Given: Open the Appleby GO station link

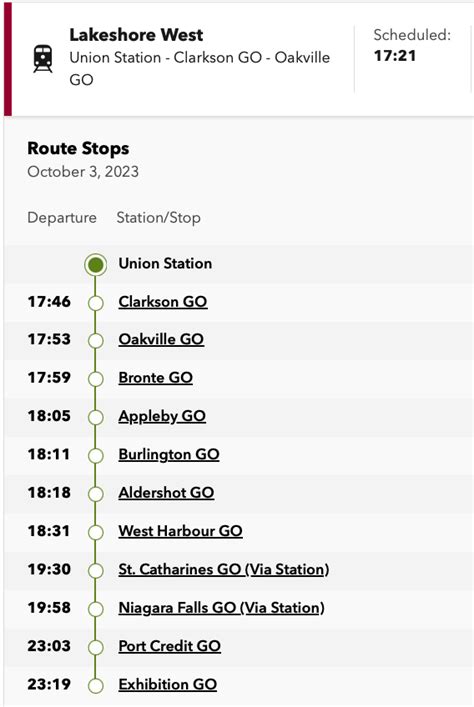Looking at the screenshot, I should (x=162, y=416).
